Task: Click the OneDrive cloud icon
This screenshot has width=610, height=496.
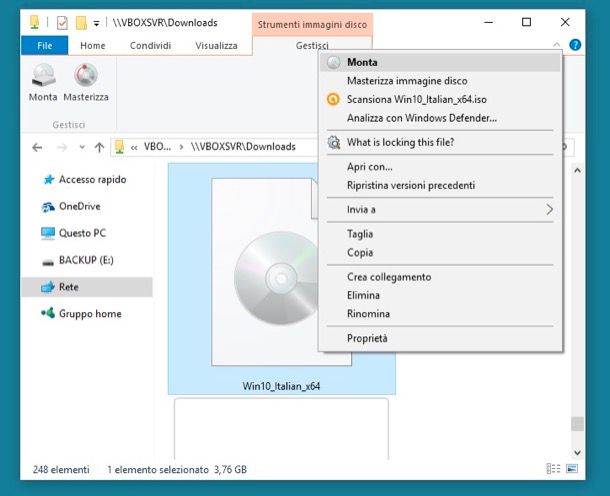Action: (48, 207)
